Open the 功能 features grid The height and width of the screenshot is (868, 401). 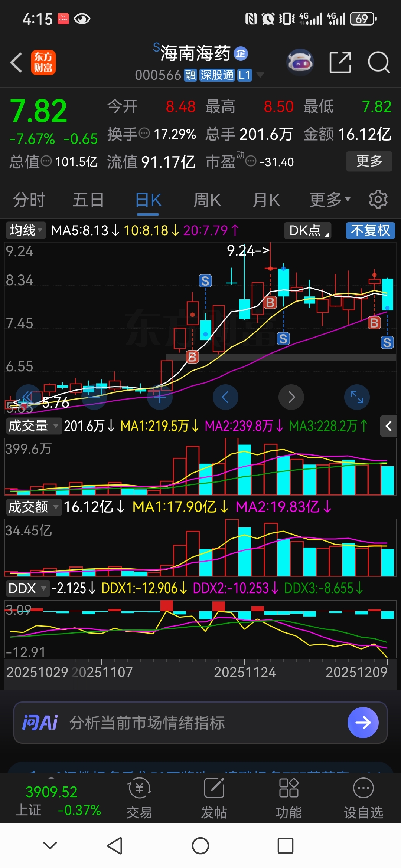pyautogui.click(x=289, y=798)
